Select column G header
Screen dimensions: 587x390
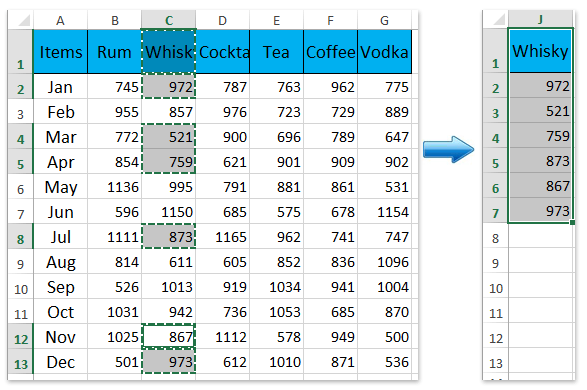point(384,20)
